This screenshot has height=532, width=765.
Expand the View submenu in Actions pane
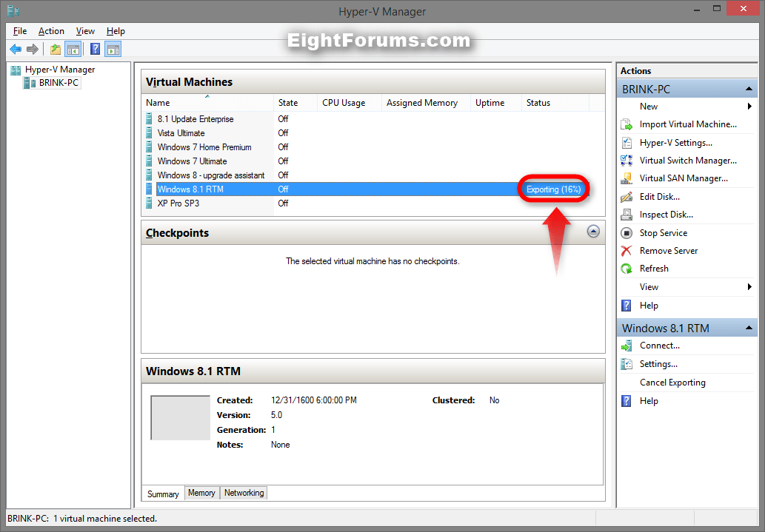point(649,286)
